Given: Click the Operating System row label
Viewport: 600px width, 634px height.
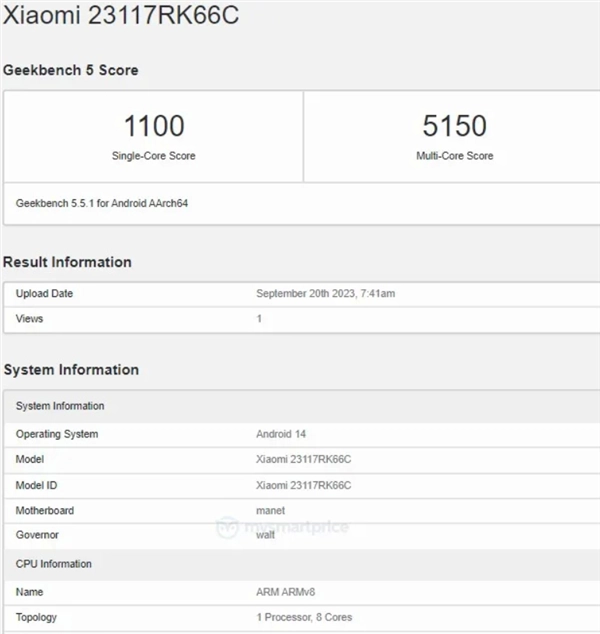Looking at the screenshot, I should pyautogui.click(x=57, y=435).
